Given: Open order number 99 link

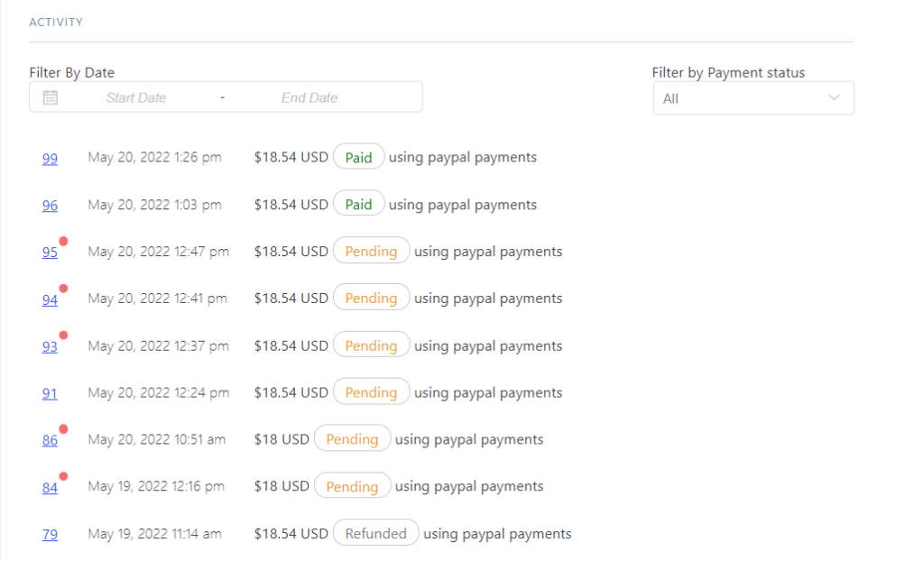Looking at the screenshot, I should [x=50, y=159].
